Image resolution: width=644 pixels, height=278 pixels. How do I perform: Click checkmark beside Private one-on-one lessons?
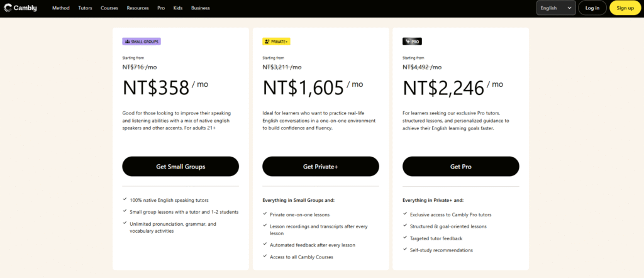pyautogui.click(x=265, y=214)
